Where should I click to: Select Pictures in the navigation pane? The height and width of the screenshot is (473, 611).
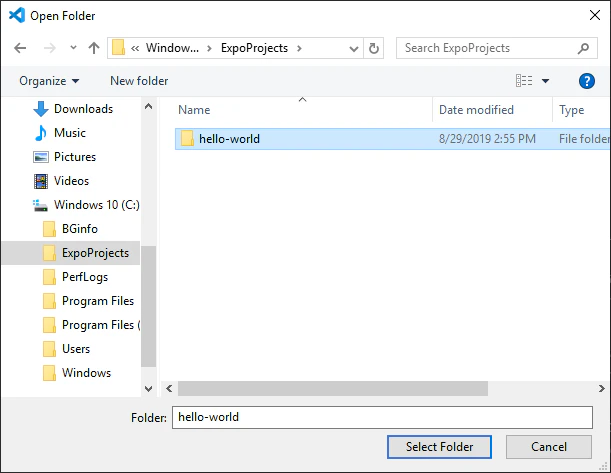tap(75, 157)
